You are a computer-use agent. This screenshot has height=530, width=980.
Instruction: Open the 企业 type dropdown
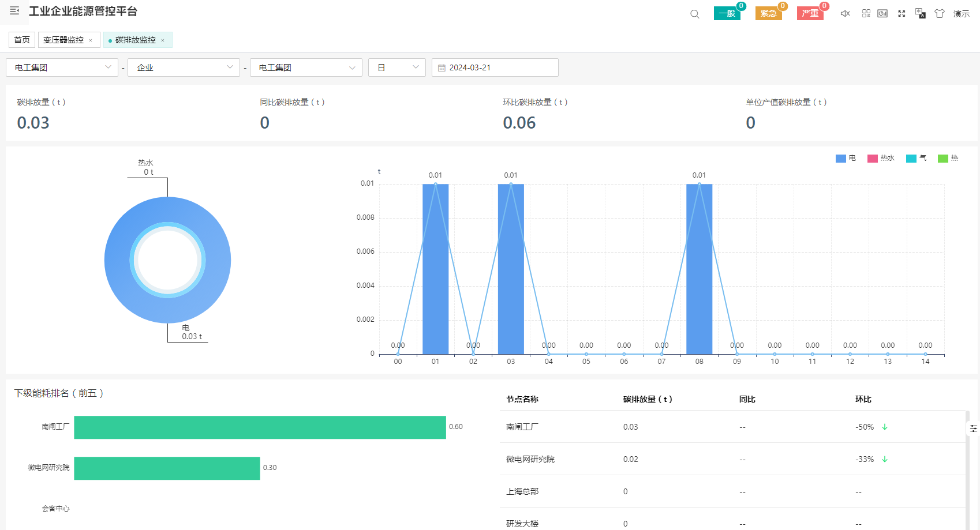point(184,67)
